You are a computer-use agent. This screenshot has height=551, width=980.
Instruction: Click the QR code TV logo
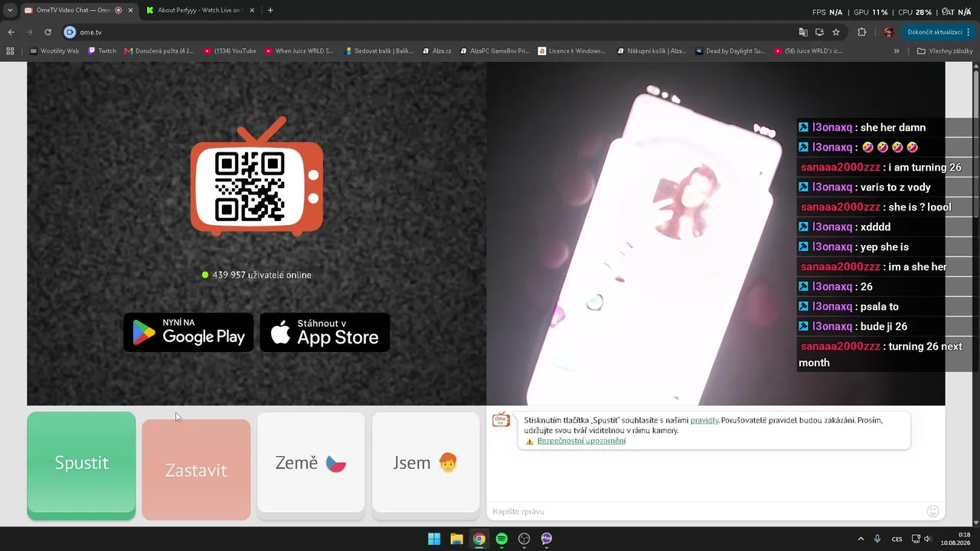point(256,175)
